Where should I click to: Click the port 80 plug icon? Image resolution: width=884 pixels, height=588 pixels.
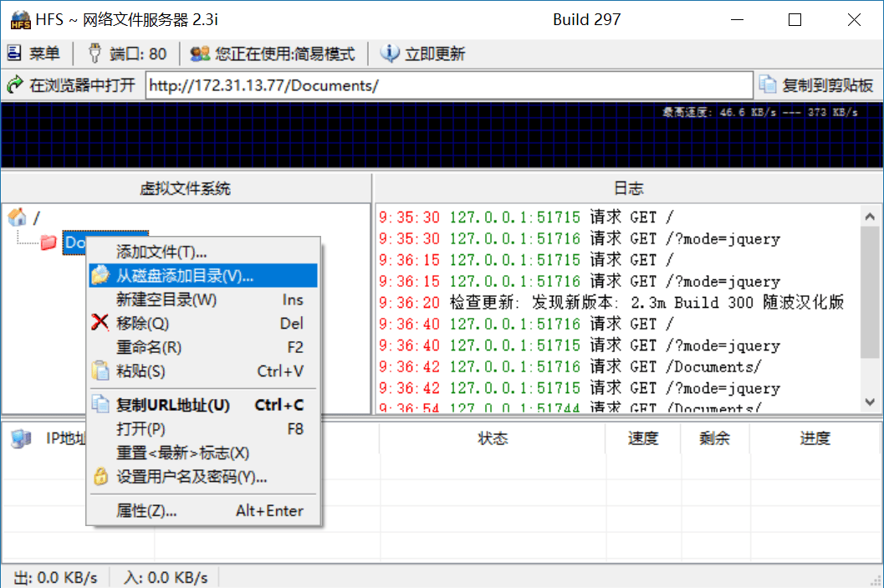tap(95, 54)
